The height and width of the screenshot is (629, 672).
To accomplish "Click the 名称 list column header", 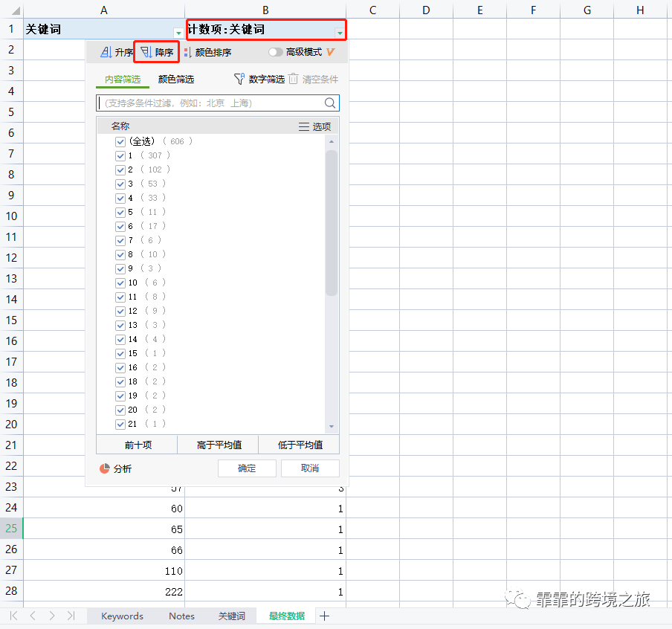I will (x=120, y=126).
